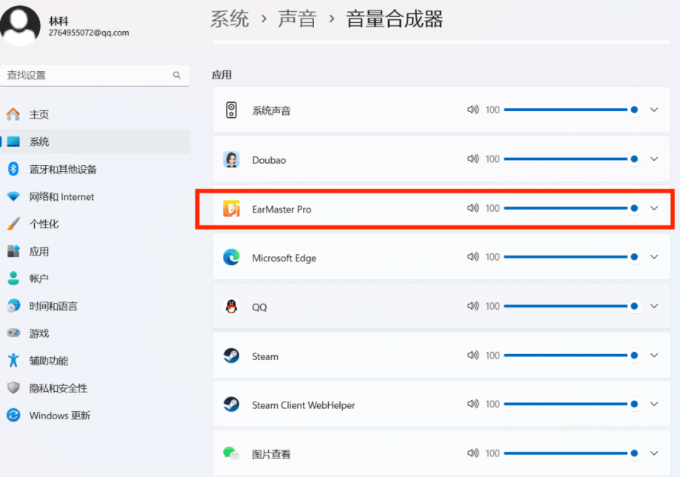Go to 系统 breadcrumb link

tap(229, 19)
